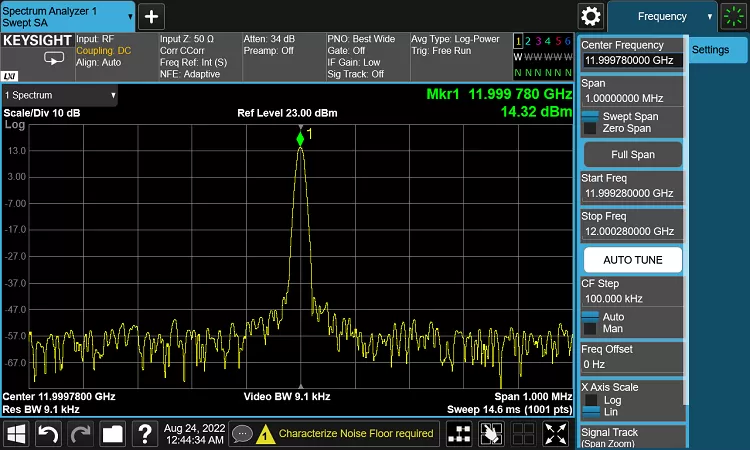The width and height of the screenshot is (750, 450).
Task: Click the Windows start icon
Action: point(16,433)
